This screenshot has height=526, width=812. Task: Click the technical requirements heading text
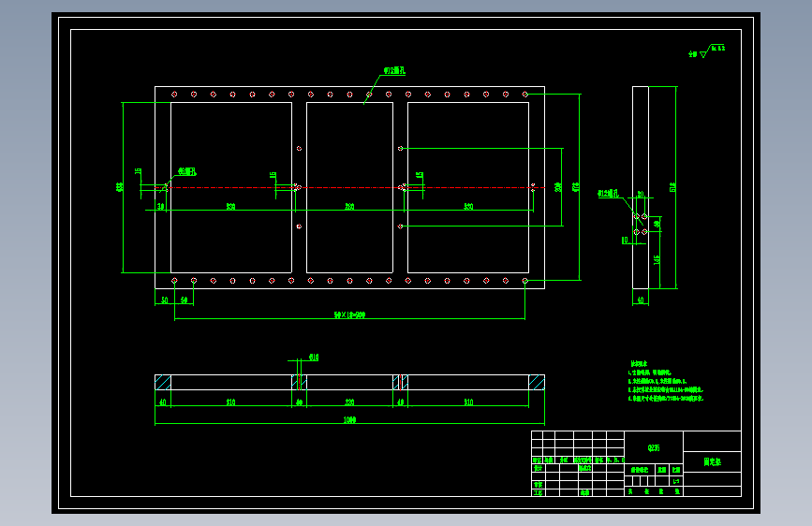pos(639,363)
